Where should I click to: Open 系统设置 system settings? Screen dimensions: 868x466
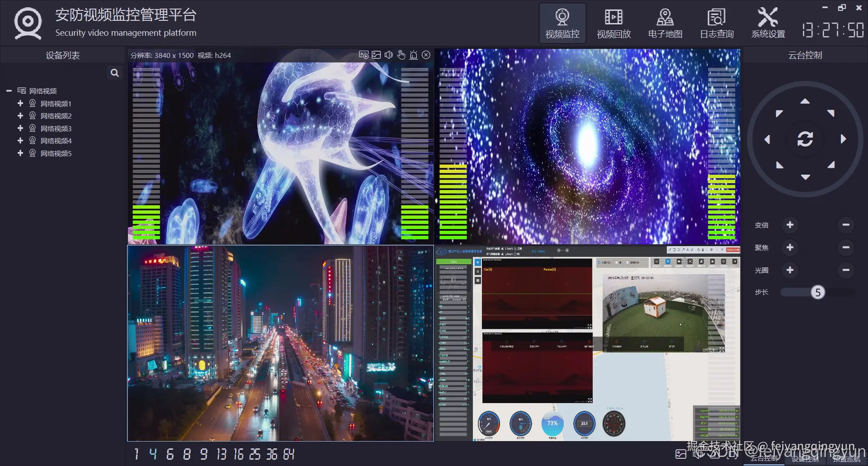(x=768, y=24)
